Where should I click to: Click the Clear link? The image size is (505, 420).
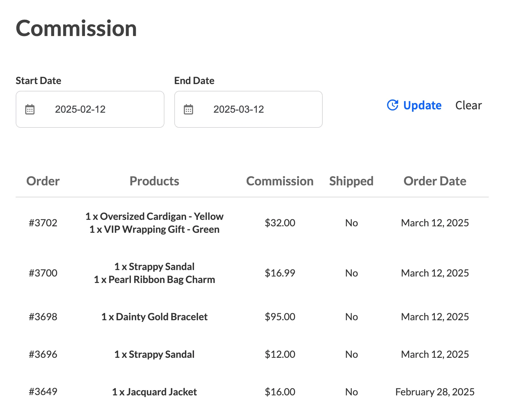click(468, 105)
